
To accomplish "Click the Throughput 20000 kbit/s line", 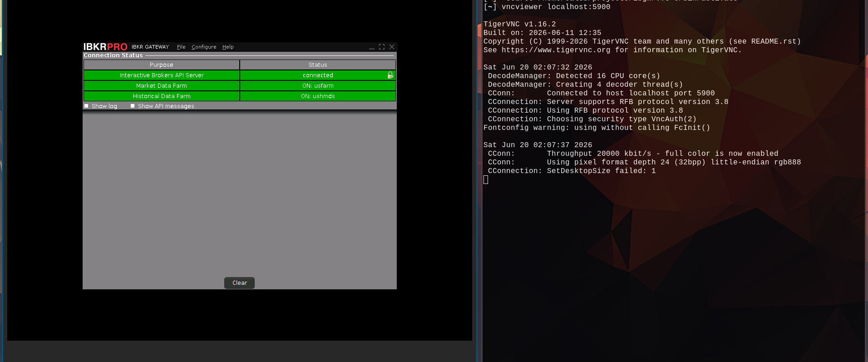I will pyautogui.click(x=633, y=154).
